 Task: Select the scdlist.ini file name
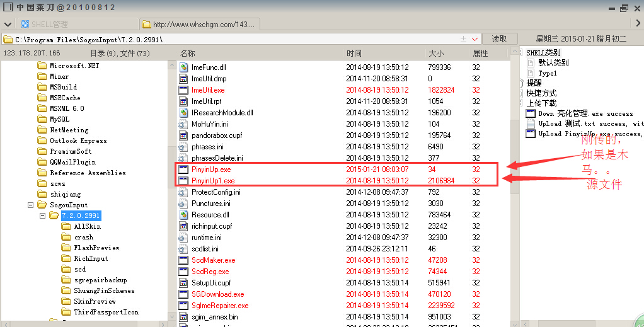click(205, 248)
